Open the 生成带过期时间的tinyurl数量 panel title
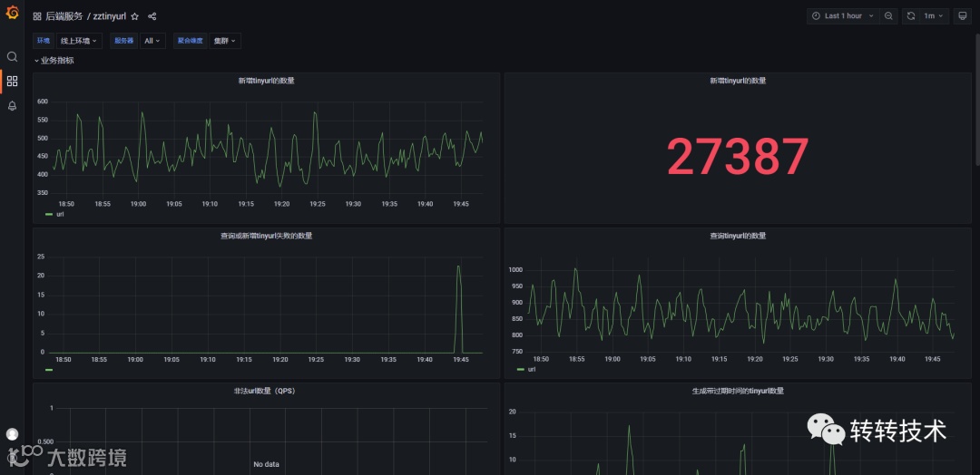Screen dimensions: 980x475 coord(738,392)
